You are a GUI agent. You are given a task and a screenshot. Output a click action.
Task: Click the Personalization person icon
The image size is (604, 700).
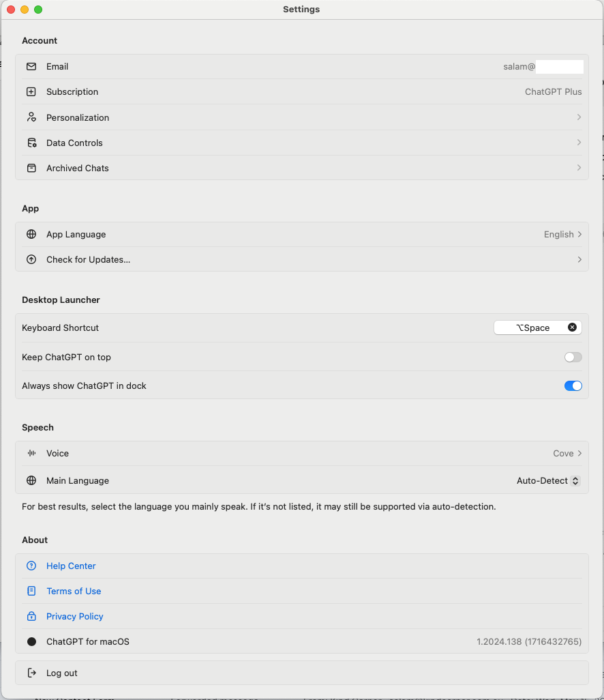point(31,117)
